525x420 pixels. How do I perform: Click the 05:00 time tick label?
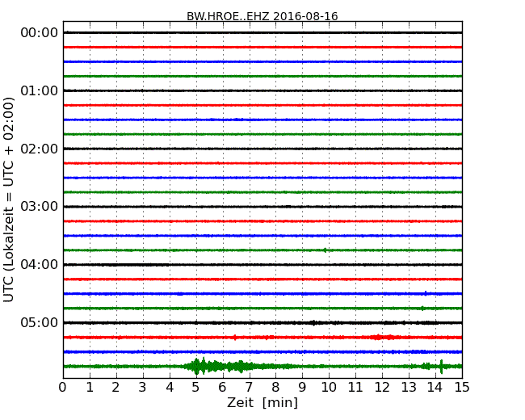[40, 322]
